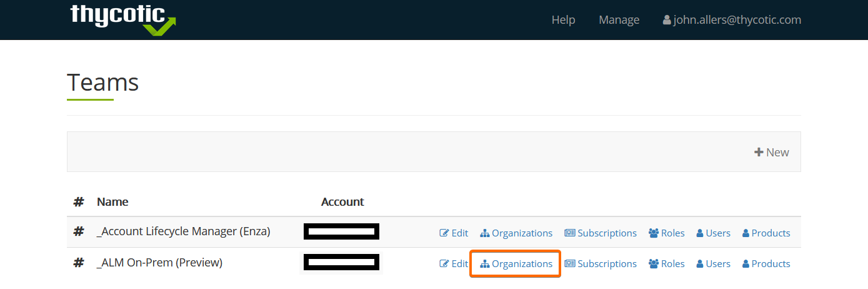The height and width of the screenshot is (289, 868).
Task: View Subscriptions for _ALM On-Prem (Preview)
Action: click(601, 264)
